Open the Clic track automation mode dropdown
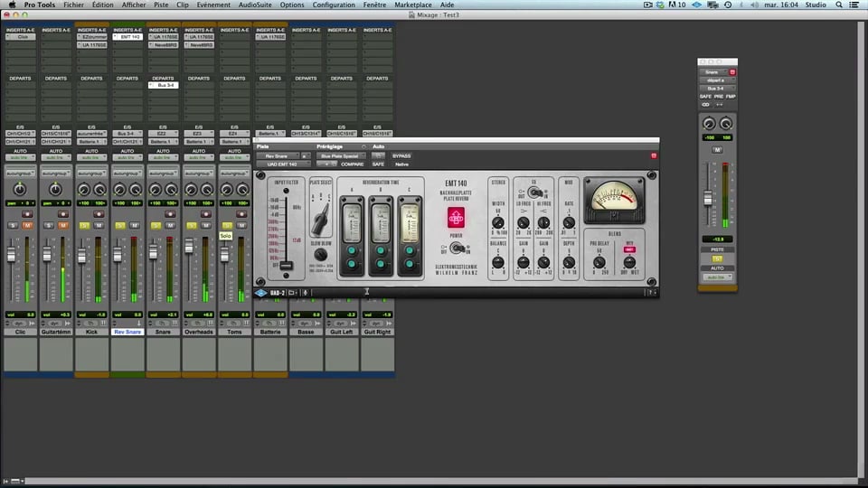Image resolution: width=868 pixels, height=488 pixels. pyautogui.click(x=21, y=157)
